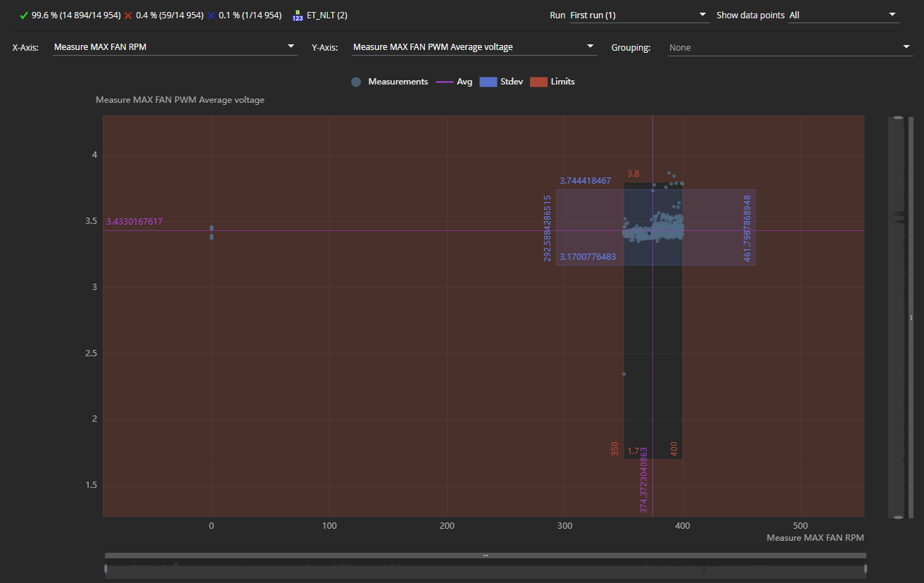Click the green passed checkmark icon
924x583 pixels.
(x=24, y=15)
